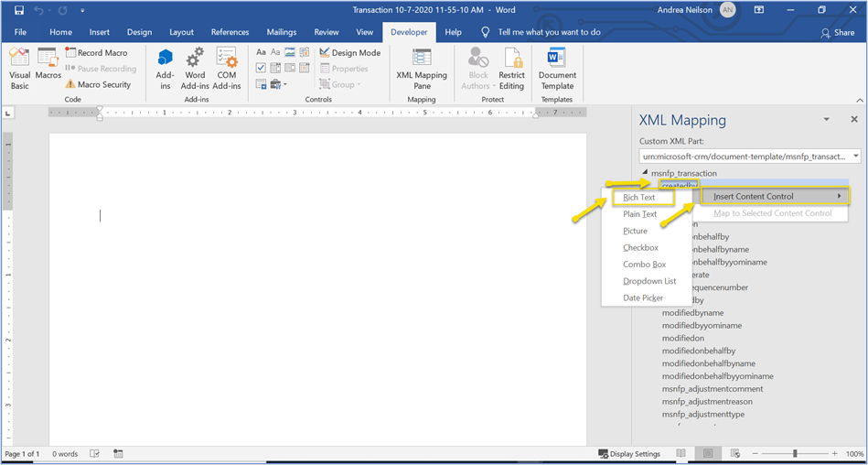
Task: Open Ribbon Display Options
Action: [758, 10]
